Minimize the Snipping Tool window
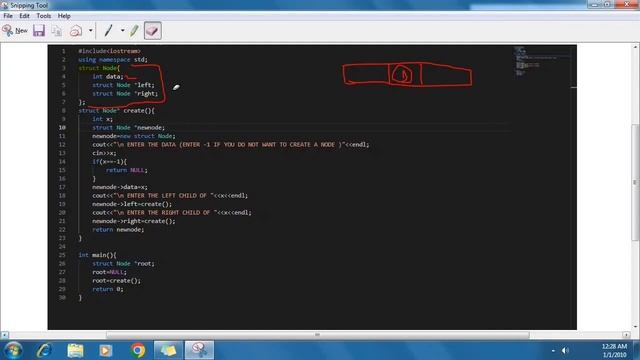 [x=594, y=4]
